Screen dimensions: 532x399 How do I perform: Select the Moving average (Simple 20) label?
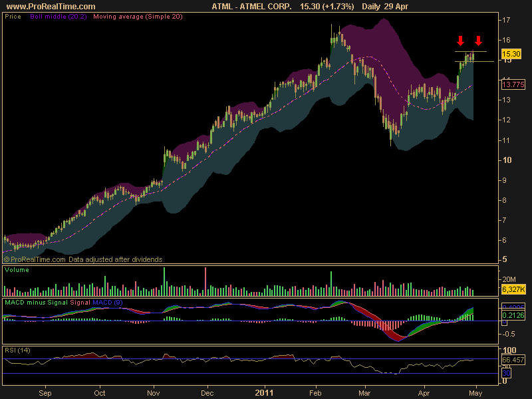138,17
